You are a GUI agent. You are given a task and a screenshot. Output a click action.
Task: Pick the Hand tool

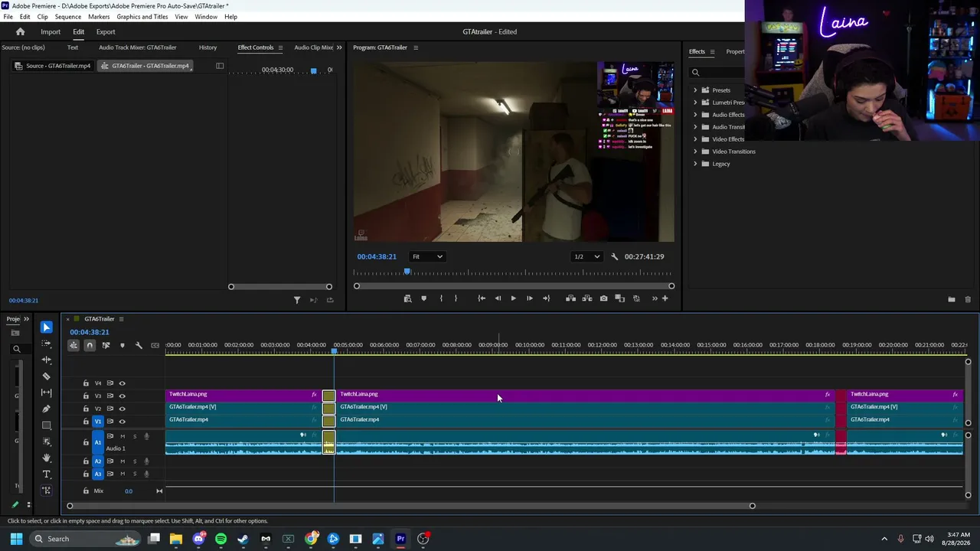pos(47,458)
